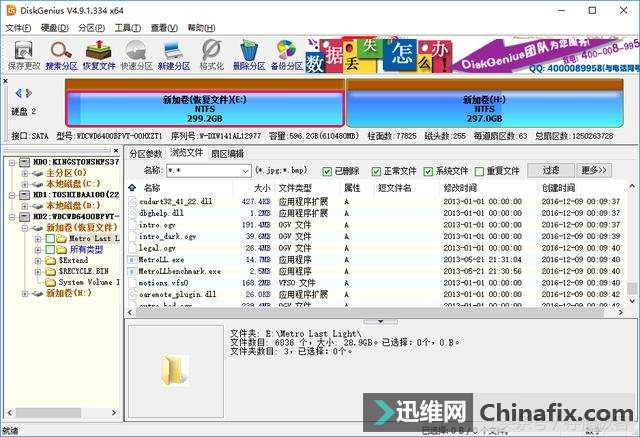
Task: Select the HD1 TOSHIBA disk icon
Action: 25,195
